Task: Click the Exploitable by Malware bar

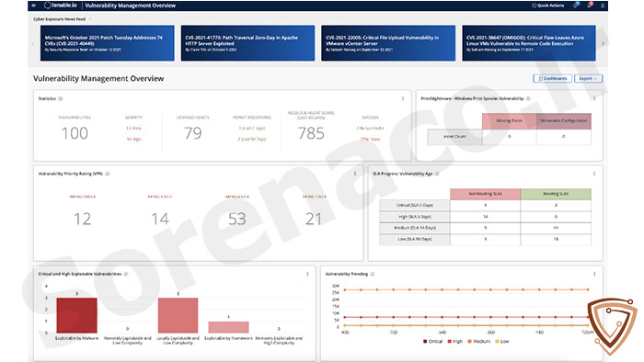Action: tap(76, 315)
